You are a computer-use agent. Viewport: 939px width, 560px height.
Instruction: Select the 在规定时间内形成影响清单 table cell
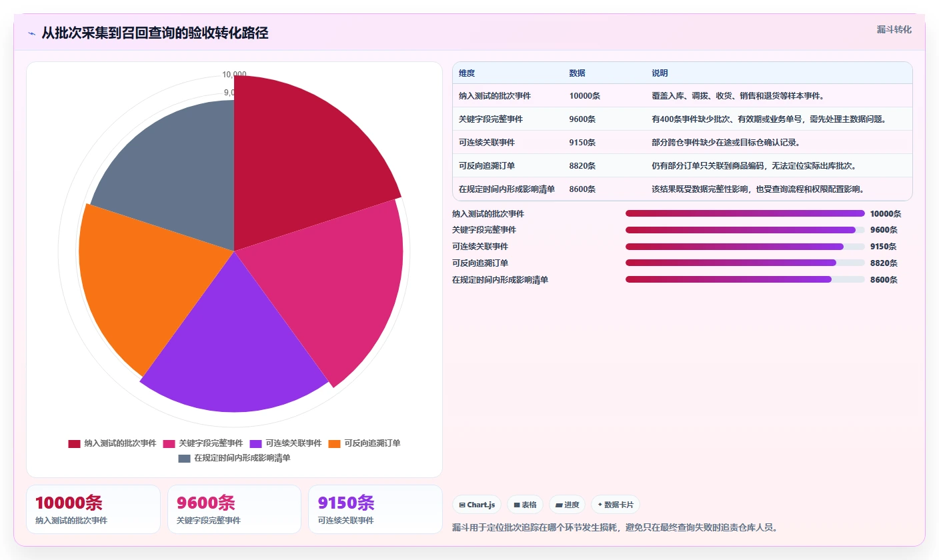[507, 189]
